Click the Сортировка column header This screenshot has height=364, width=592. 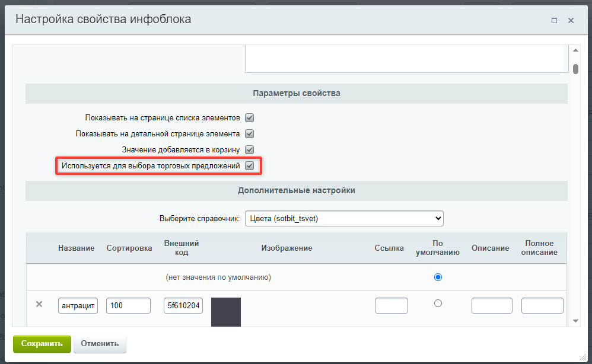129,248
